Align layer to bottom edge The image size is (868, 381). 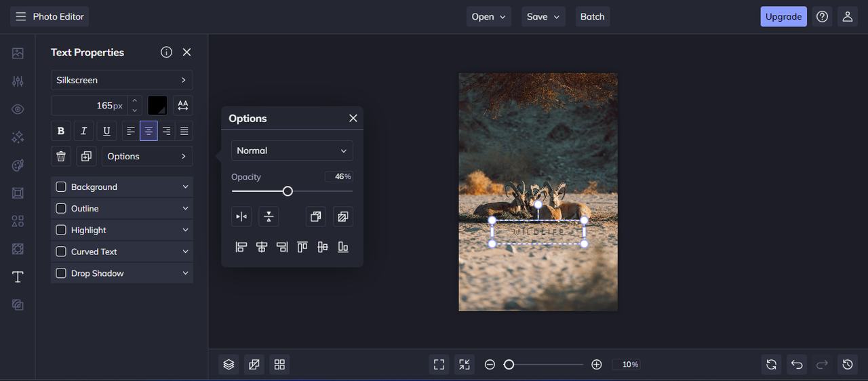[x=343, y=247]
